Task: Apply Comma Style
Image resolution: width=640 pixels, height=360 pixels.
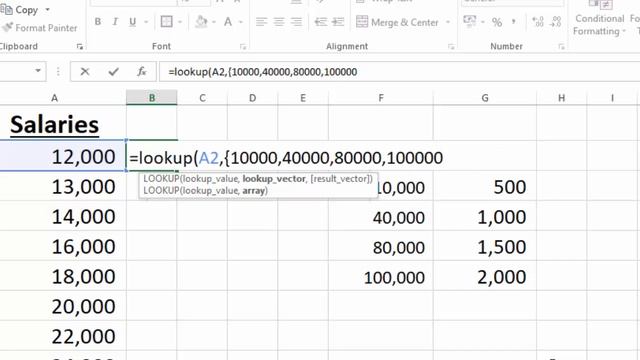Action: pos(513,22)
